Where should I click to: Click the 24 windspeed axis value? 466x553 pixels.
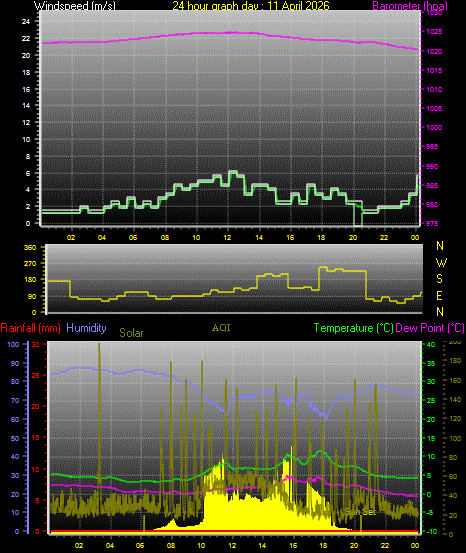(26, 22)
